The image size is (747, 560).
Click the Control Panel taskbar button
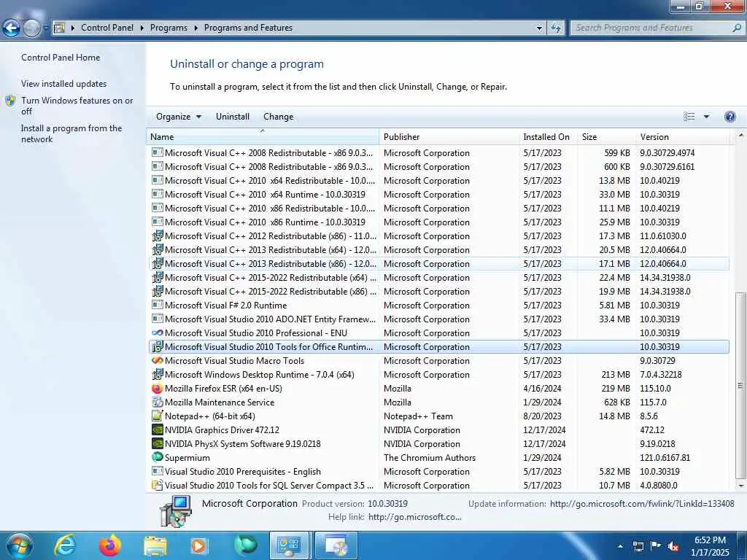point(289,545)
